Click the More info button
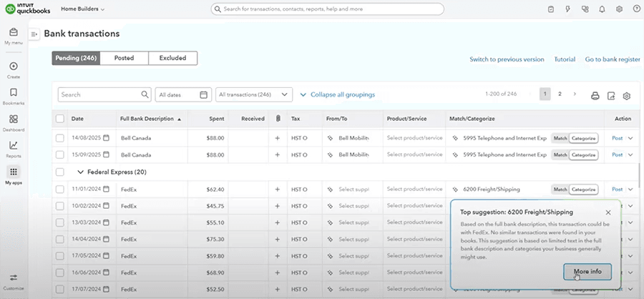The height and width of the screenshot is (299, 644). [587, 272]
